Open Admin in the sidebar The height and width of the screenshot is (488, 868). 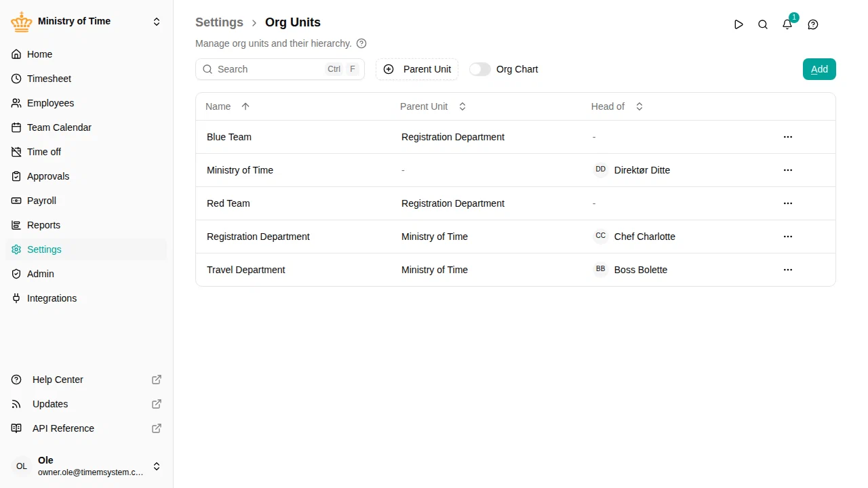[x=86, y=274]
